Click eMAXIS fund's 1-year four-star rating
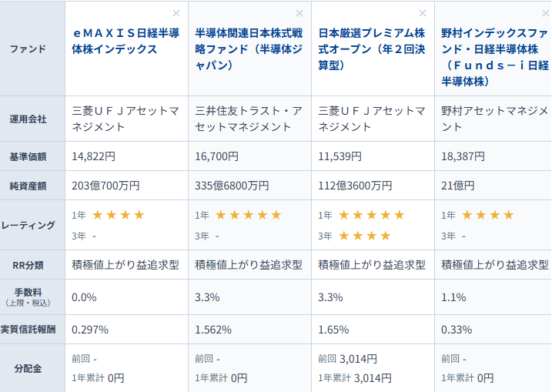The height and width of the screenshot is (392, 552). 118,215
